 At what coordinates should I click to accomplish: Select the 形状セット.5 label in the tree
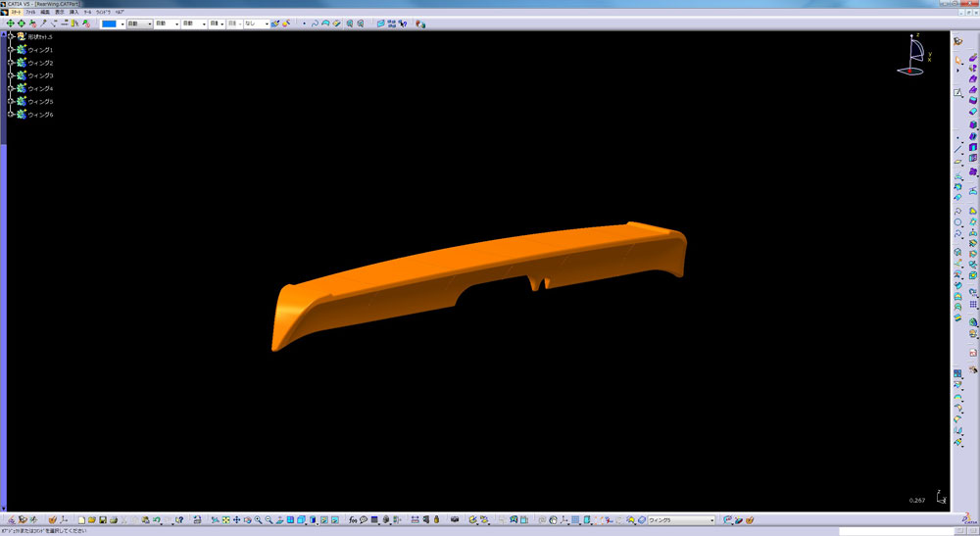(x=40, y=37)
